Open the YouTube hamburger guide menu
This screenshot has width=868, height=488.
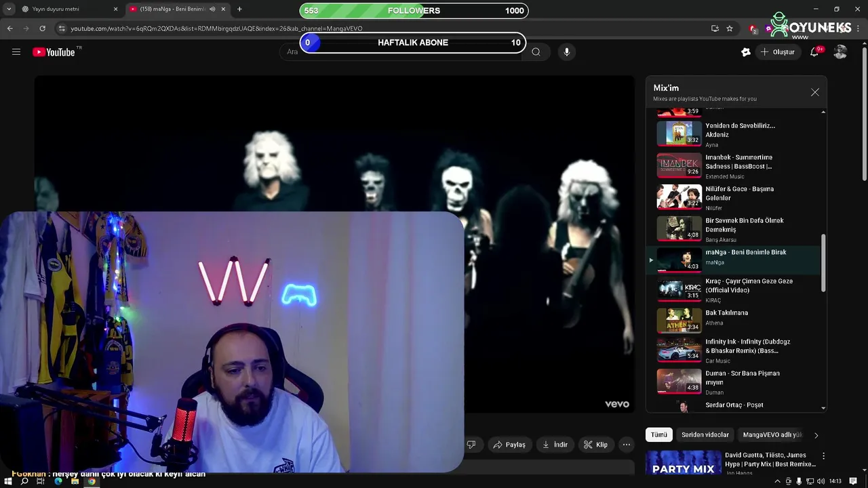16,52
